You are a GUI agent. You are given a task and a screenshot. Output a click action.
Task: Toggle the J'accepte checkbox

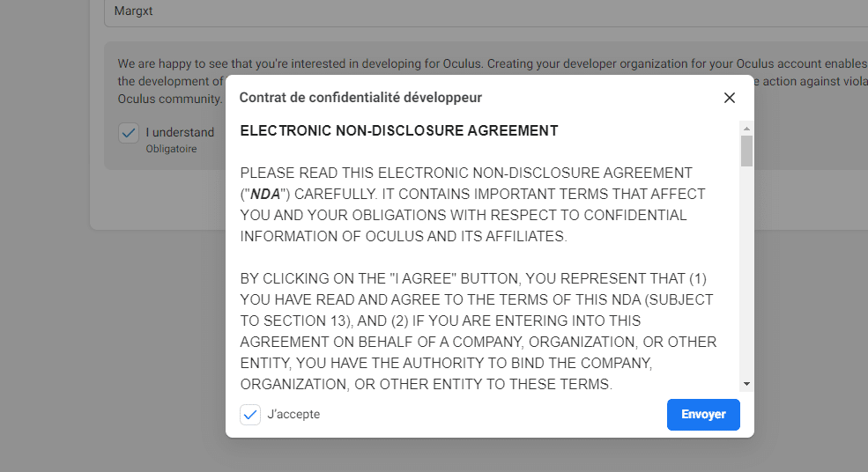pos(250,415)
